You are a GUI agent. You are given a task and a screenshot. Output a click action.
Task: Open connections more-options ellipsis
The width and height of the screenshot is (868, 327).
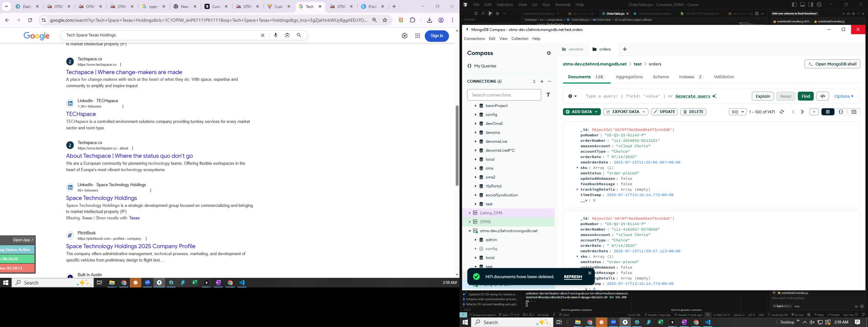coord(550,81)
